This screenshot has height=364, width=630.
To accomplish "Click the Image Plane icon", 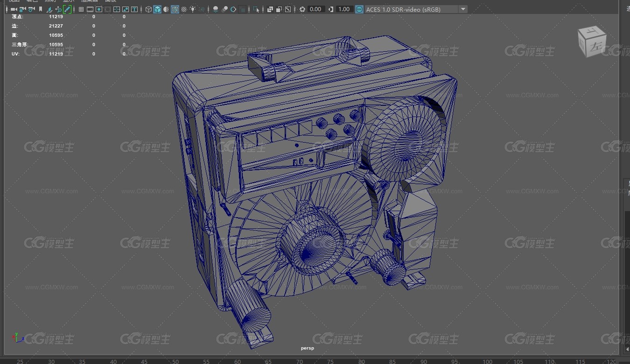I will (x=49, y=9).
